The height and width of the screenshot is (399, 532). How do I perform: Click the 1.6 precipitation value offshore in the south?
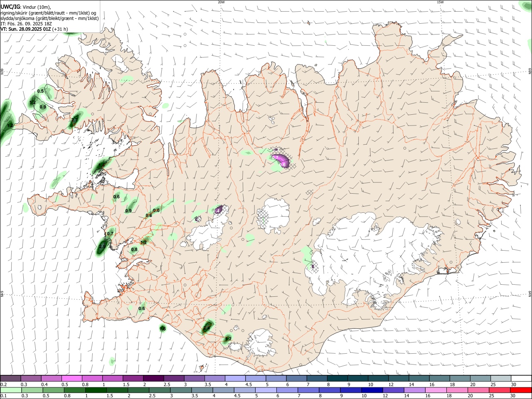(x=163, y=329)
